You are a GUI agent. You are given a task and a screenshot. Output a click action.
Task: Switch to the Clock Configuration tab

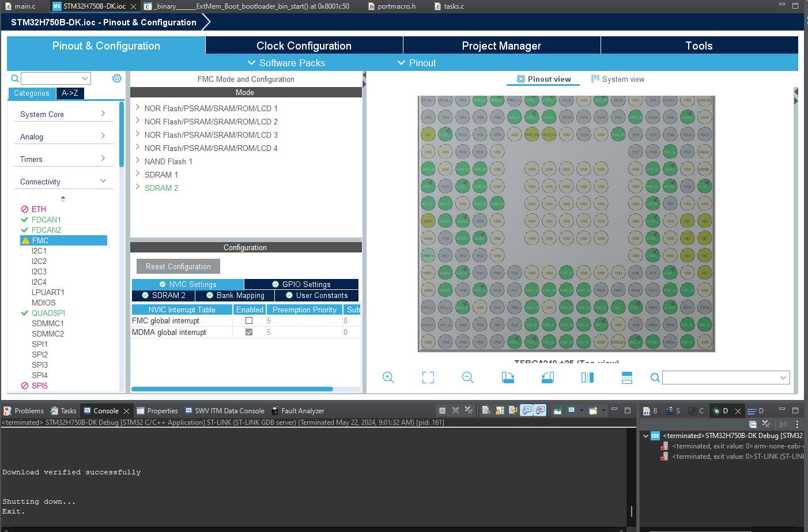[304, 46]
